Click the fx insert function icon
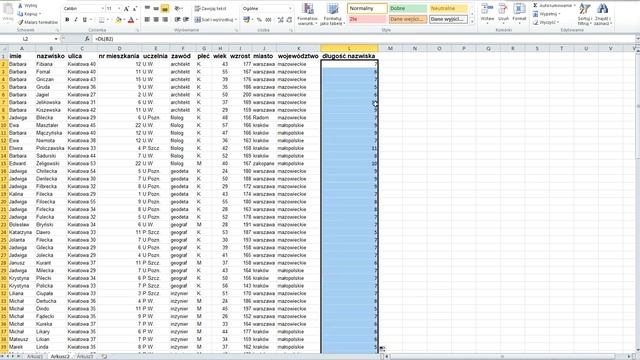 87,39
